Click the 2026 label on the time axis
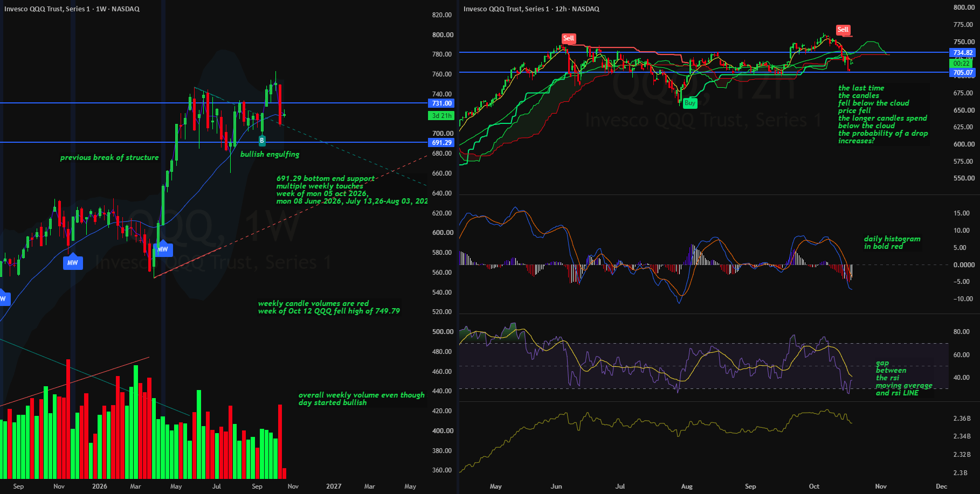 point(100,486)
